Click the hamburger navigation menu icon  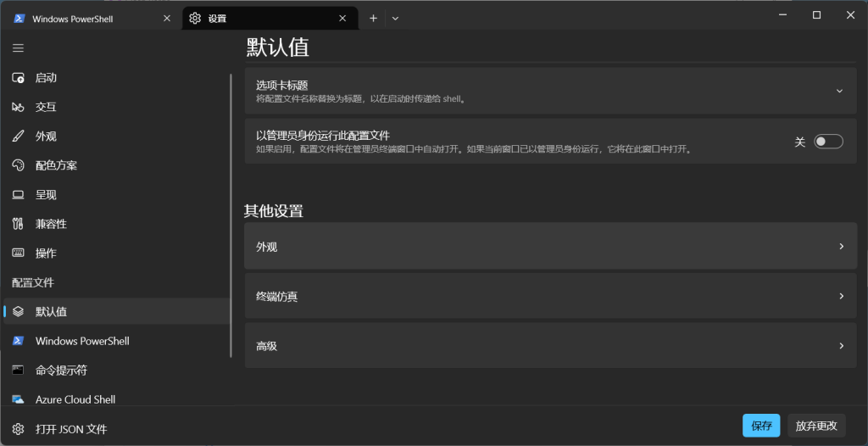tap(19, 48)
